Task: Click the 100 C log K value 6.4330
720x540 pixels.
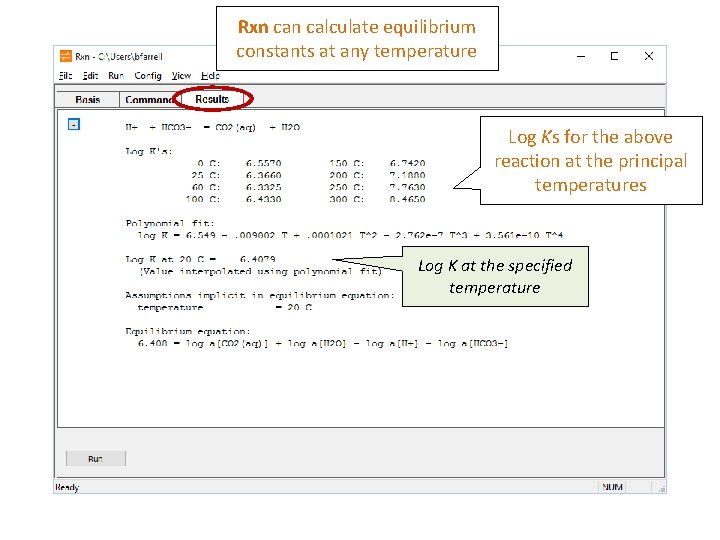Action: [263, 199]
